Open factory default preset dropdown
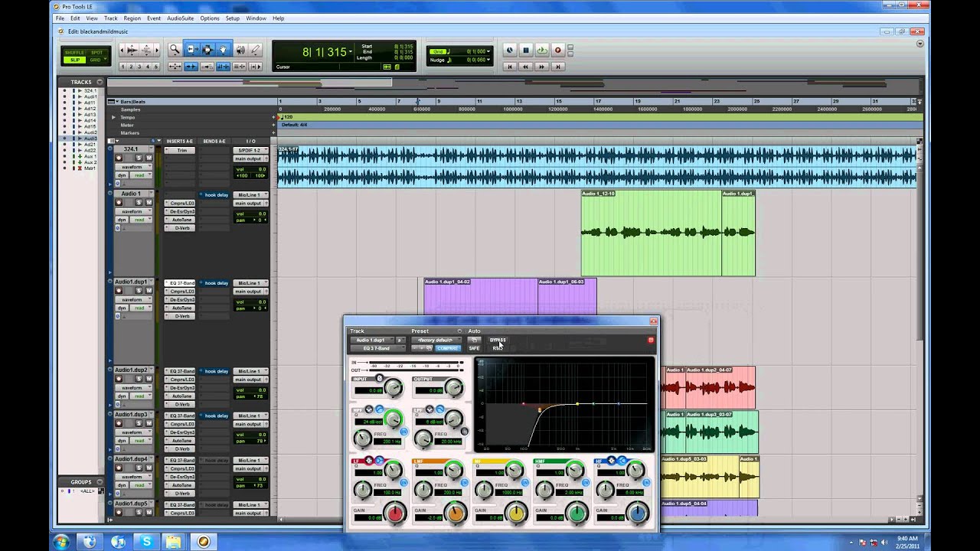Screen dimensions: 980x551 pyautogui.click(x=436, y=340)
